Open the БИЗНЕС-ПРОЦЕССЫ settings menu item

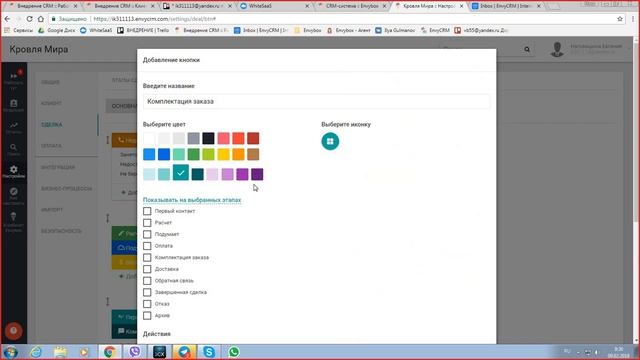click(66, 189)
